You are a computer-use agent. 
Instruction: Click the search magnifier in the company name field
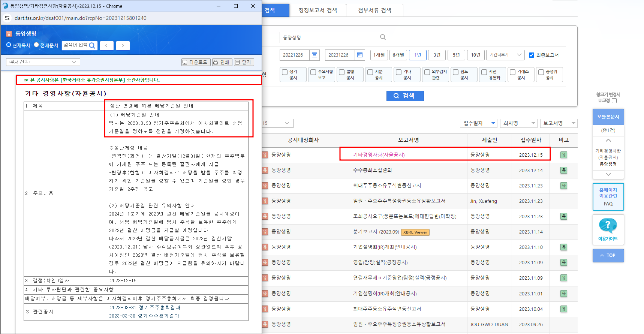(383, 37)
